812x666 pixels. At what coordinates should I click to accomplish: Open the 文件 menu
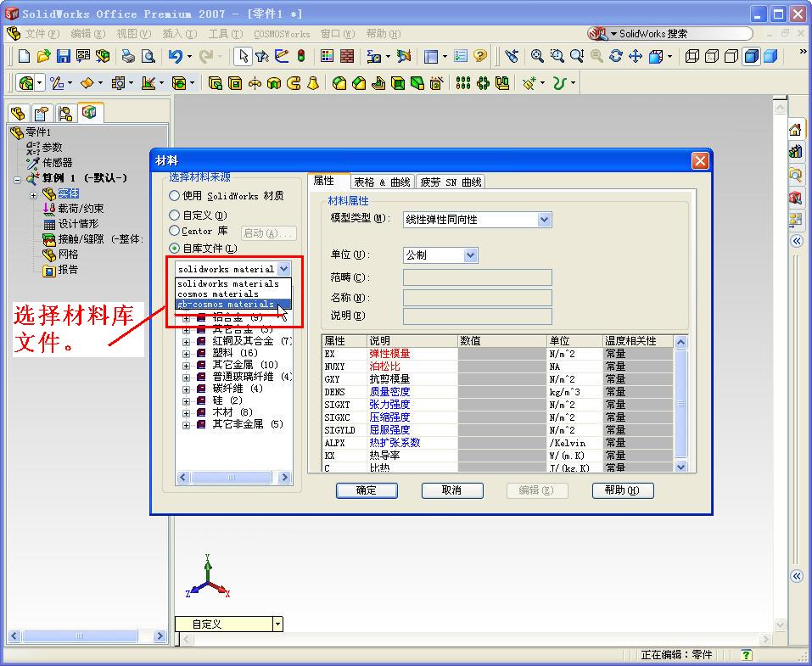42,34
